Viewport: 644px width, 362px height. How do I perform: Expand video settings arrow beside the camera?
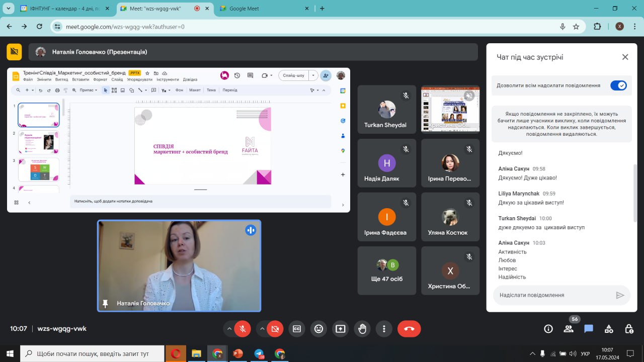(262, 329)
